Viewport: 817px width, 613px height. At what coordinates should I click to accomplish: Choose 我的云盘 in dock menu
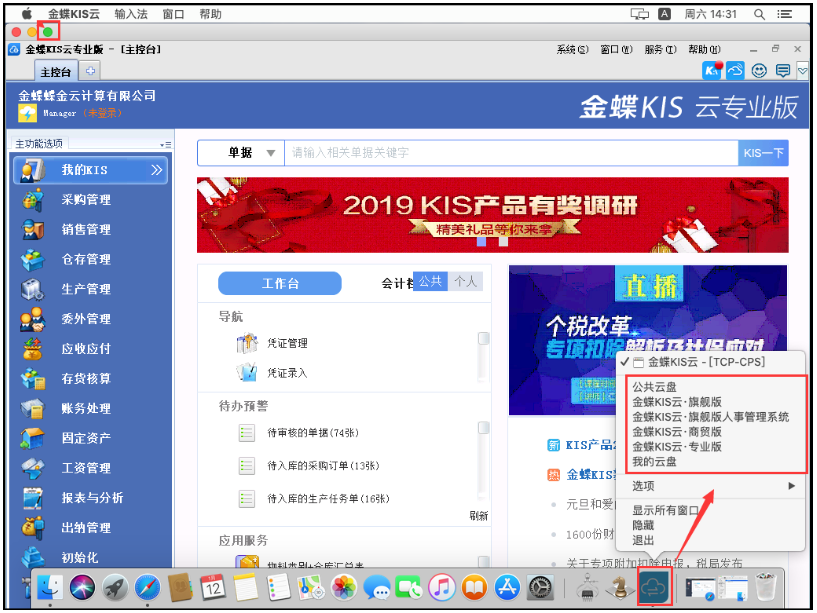point(654,461)
